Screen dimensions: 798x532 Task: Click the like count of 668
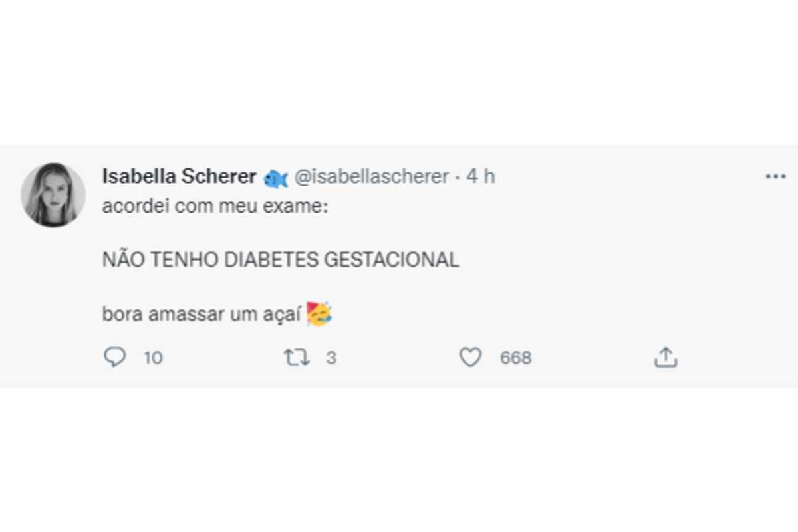click(516, 358)
